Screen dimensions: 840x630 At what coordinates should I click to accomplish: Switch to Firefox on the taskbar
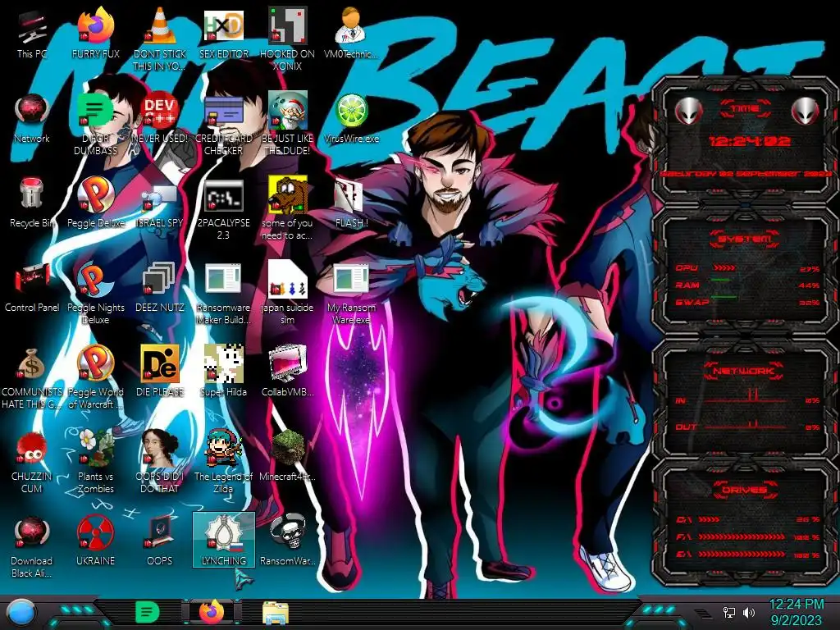coord(212,612)
